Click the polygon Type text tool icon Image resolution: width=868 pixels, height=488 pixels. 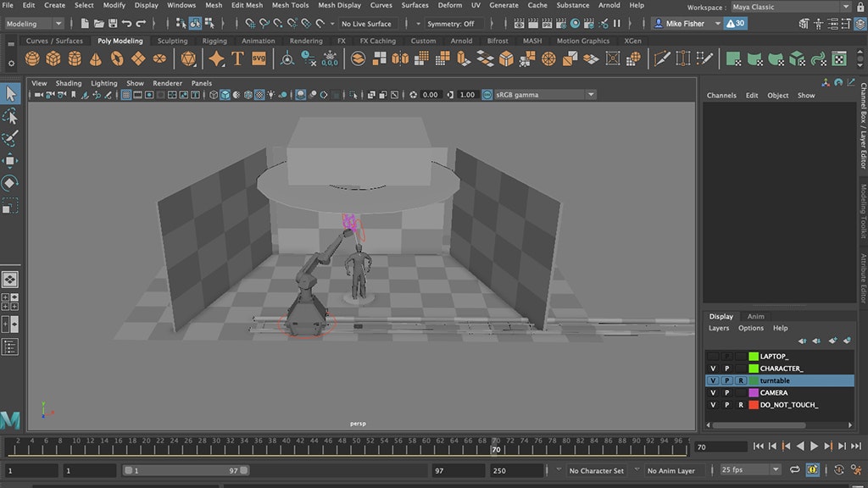coord(238,58)
